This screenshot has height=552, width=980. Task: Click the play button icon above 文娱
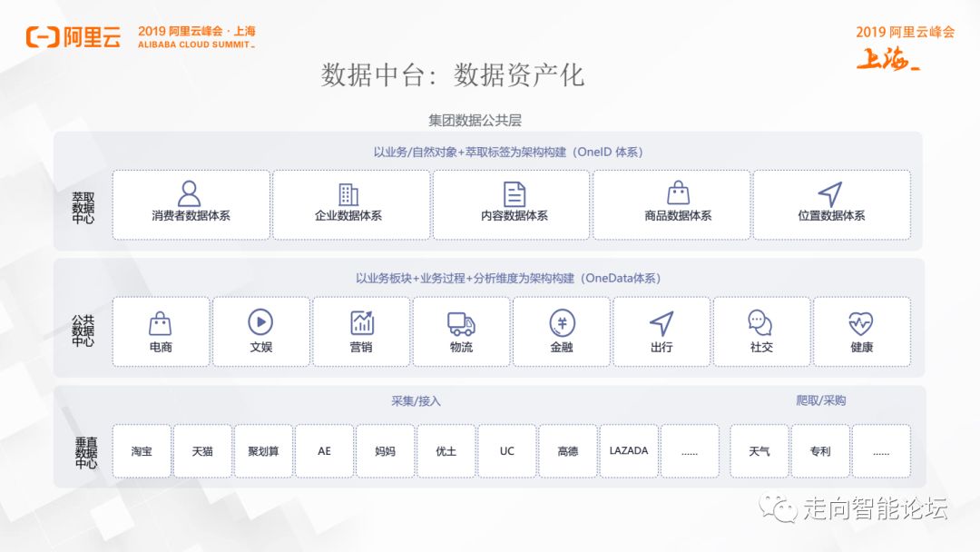tap(260, 322)
